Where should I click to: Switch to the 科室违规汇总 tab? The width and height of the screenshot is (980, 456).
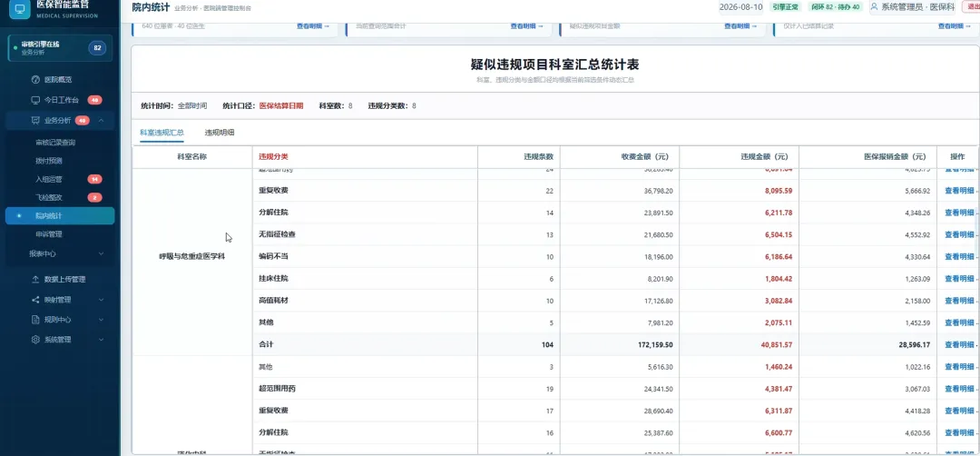162,133
